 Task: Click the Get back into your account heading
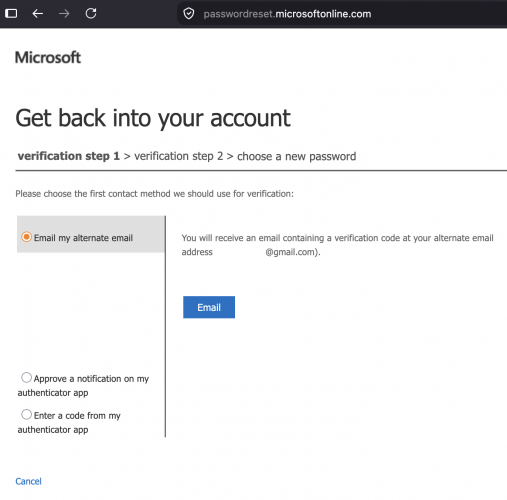(x=153, y=119)
